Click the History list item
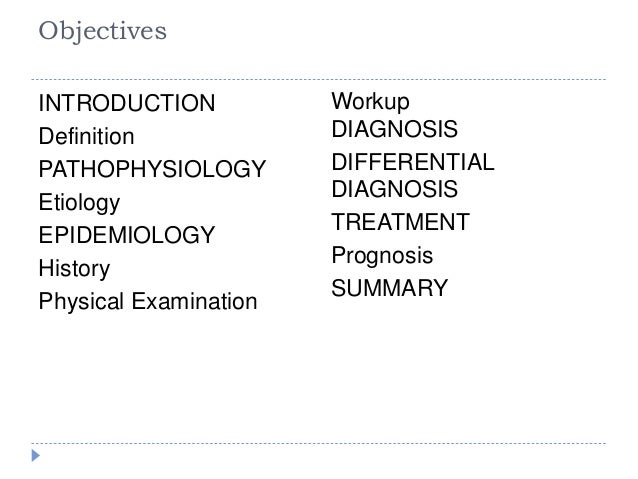The height and width of the screenshot is (479, 638). 74,269
